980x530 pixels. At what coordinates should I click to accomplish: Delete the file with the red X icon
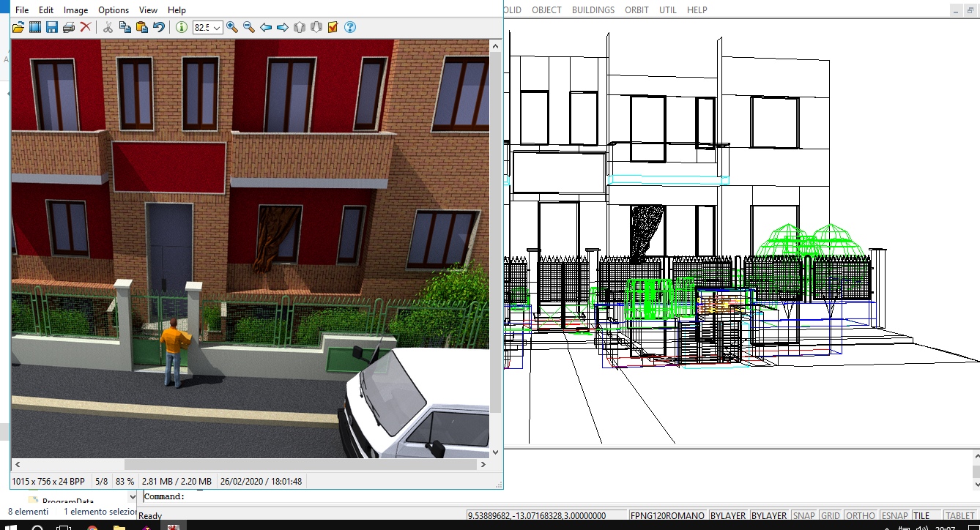point(86,27)
